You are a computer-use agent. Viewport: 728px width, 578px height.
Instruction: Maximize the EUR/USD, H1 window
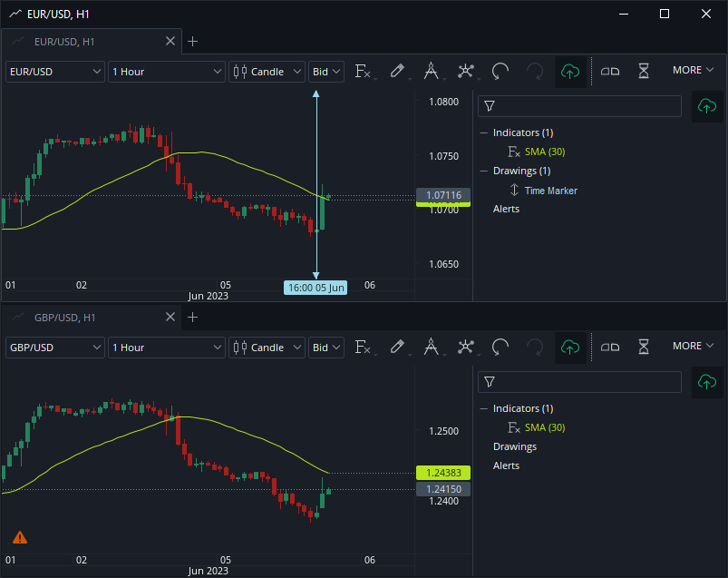pyautogui.click(x=665, y=14)
